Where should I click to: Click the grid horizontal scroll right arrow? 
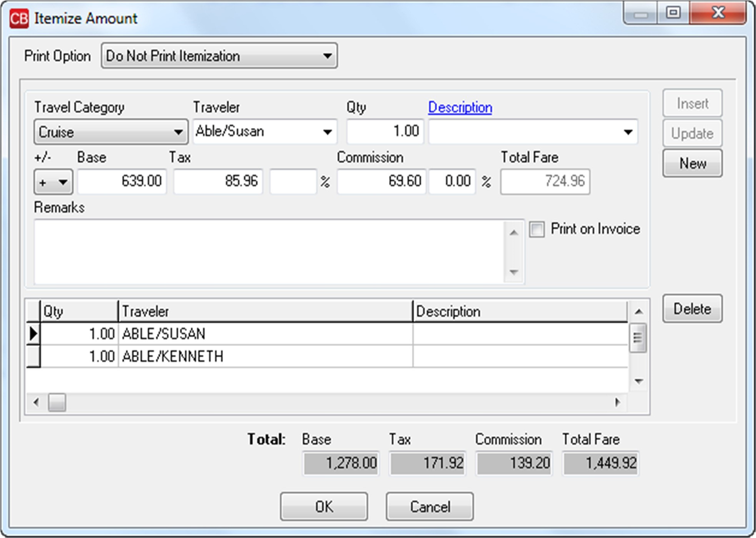coord(618,402)
